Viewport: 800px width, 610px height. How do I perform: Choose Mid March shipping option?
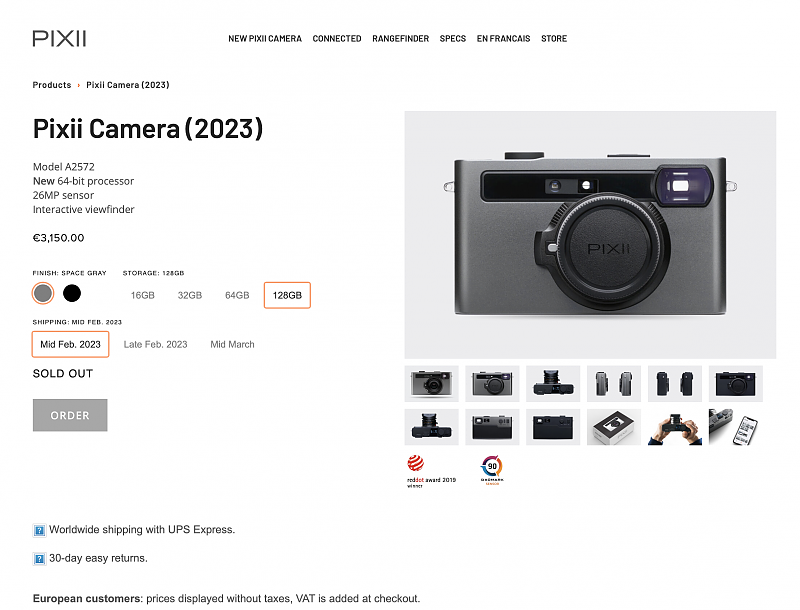click(x=232, y=344)
